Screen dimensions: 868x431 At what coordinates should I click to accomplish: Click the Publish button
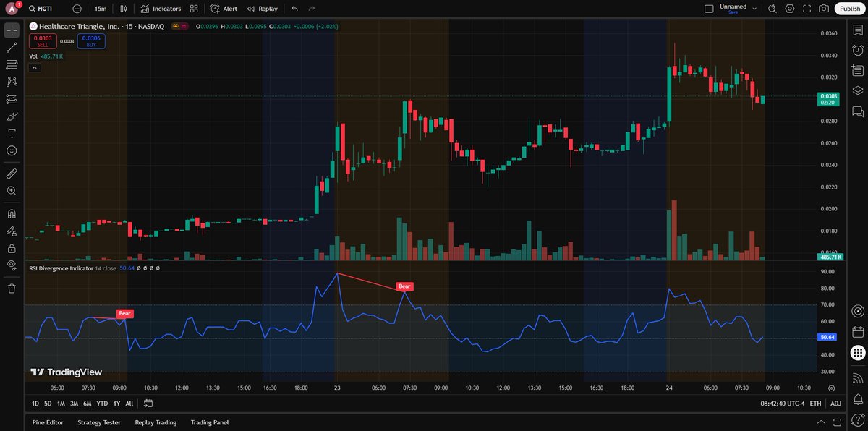tap(849, 9)
